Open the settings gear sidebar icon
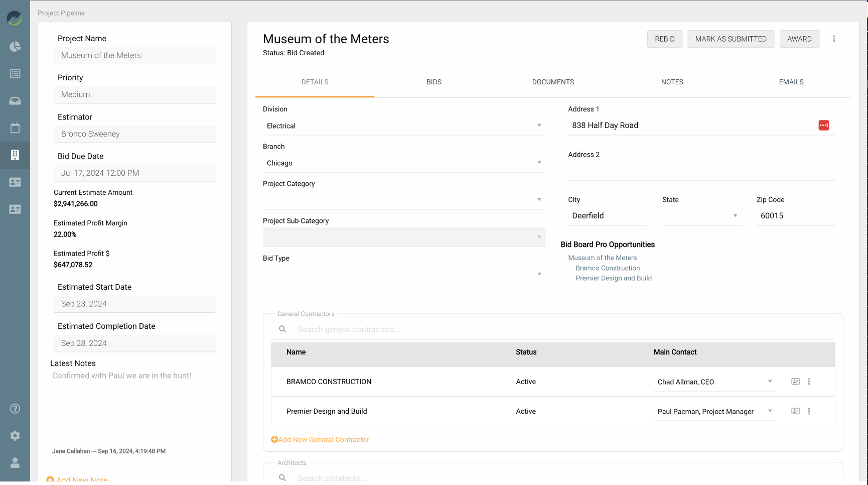The height and width of the screenshot is (485, 868). click(15, 436)
